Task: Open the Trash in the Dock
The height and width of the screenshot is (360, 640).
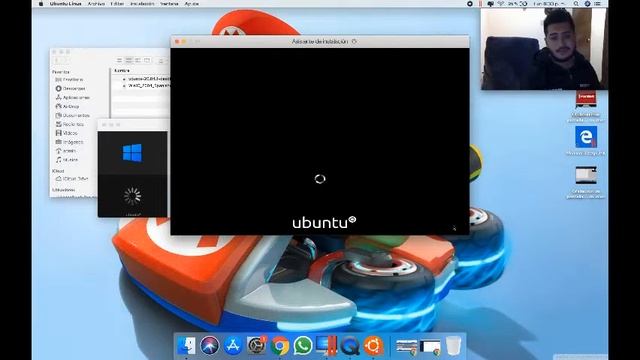Action: click(453, 346)
